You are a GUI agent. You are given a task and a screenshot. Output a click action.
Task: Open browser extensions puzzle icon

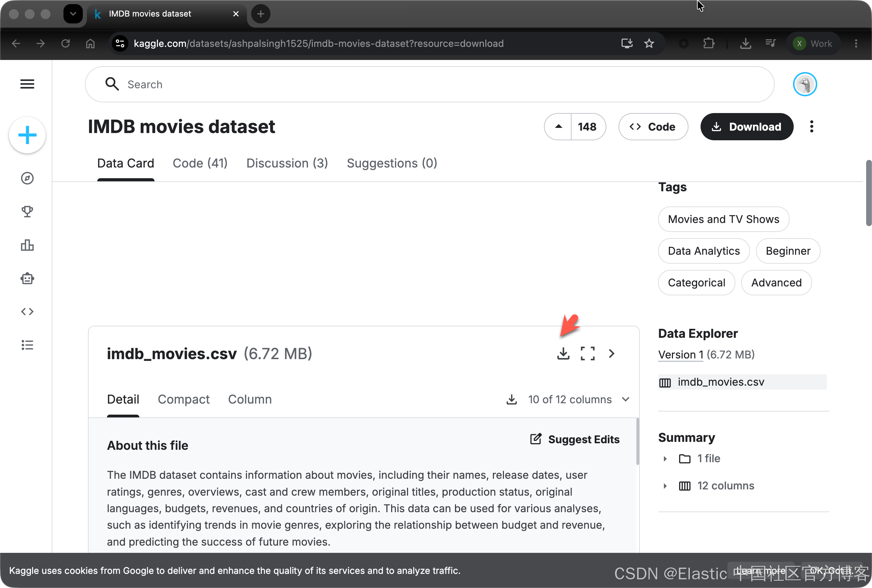point(708,43)
